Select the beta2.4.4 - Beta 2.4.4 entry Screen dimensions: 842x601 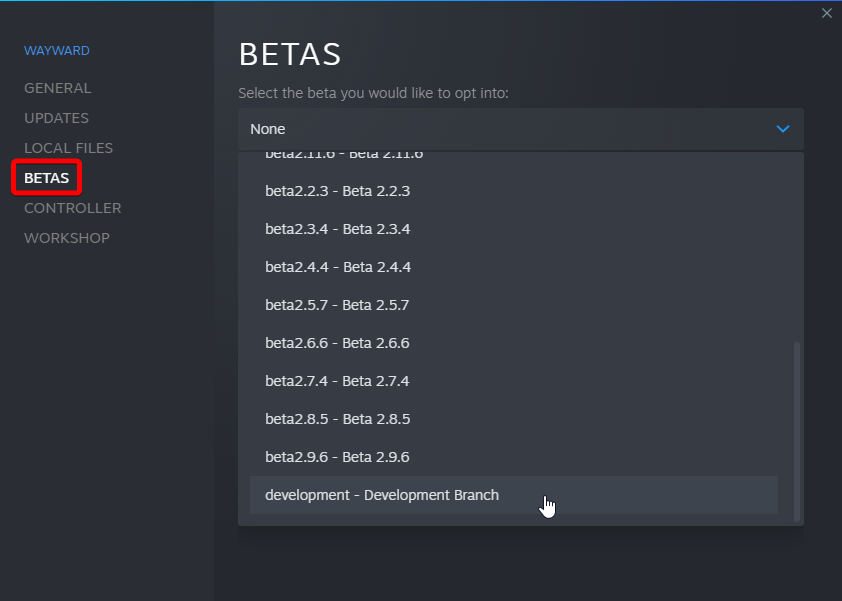[338, 267]
